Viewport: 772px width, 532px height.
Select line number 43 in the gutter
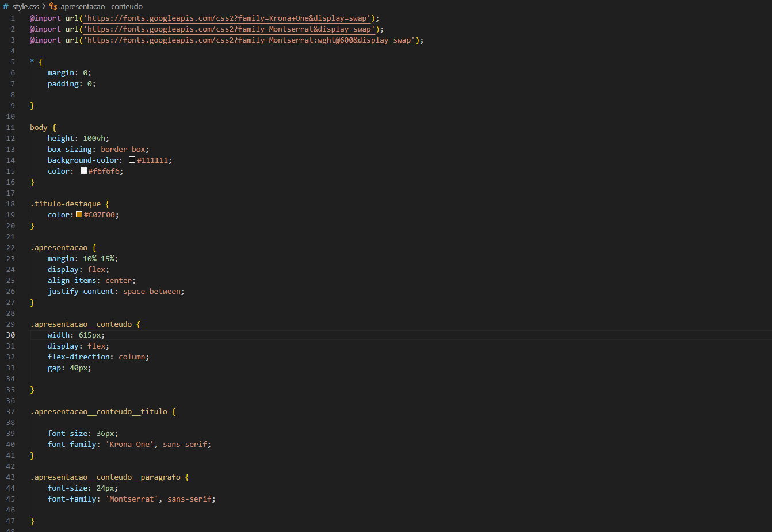[10, 477]
